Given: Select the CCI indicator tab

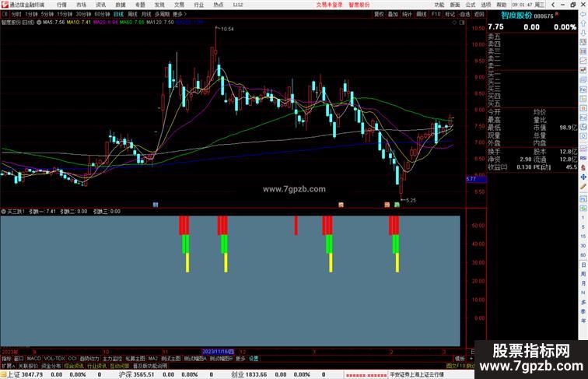Looking at the screenshot, I should (72, 359).
